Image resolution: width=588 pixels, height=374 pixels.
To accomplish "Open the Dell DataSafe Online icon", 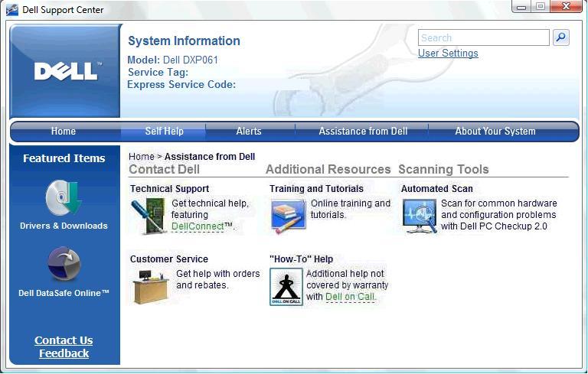I will (64, 264).
